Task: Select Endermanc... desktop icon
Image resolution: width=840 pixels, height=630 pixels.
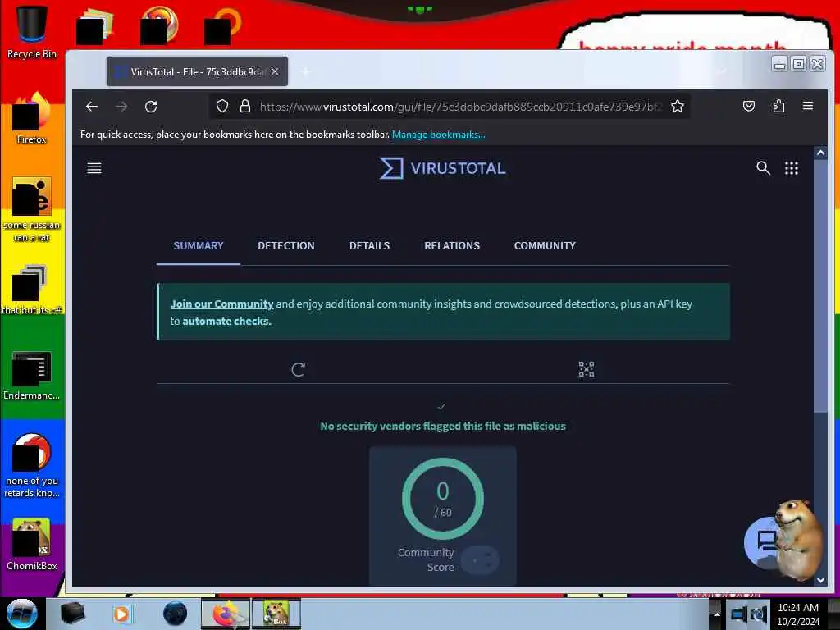Action: [x=32, y=376]
